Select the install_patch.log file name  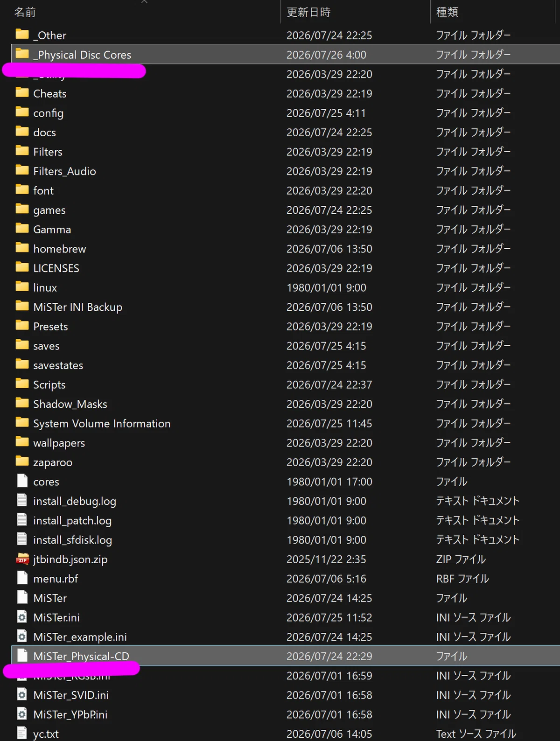[x=72, y=521]
